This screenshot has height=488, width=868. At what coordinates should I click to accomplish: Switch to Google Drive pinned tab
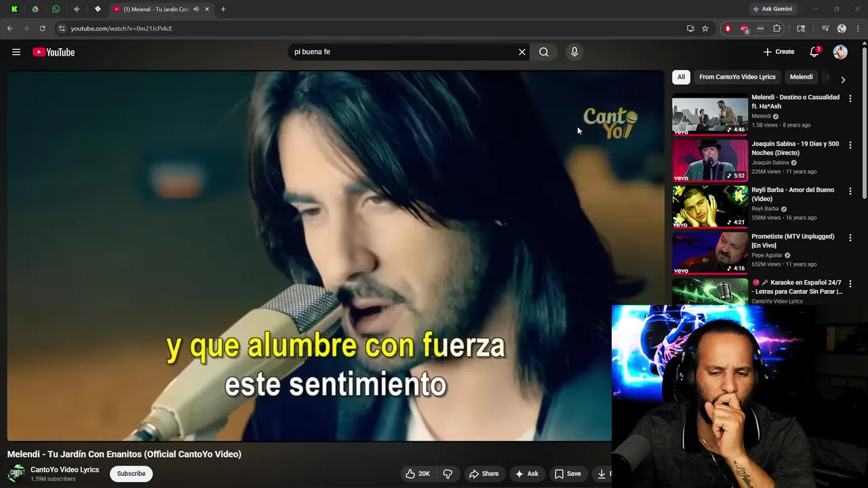[35, 9]
